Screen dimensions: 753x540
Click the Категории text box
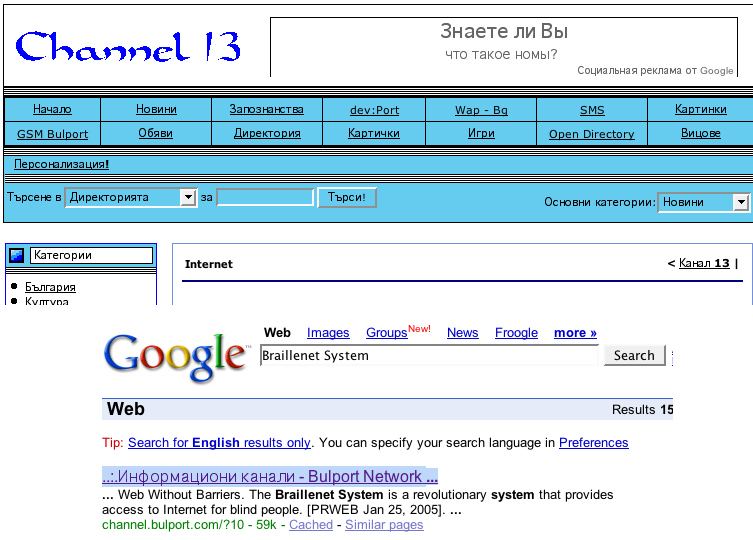click(91, 255)
